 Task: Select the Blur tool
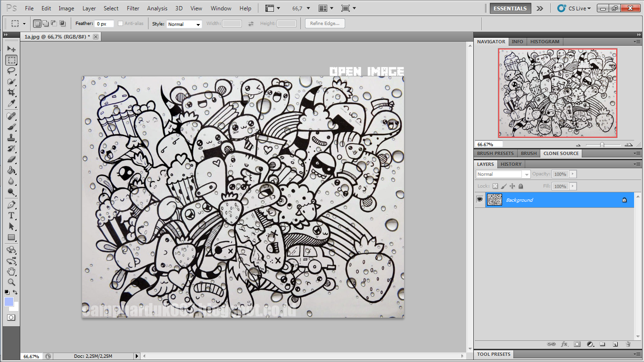[x=11, y=181]
